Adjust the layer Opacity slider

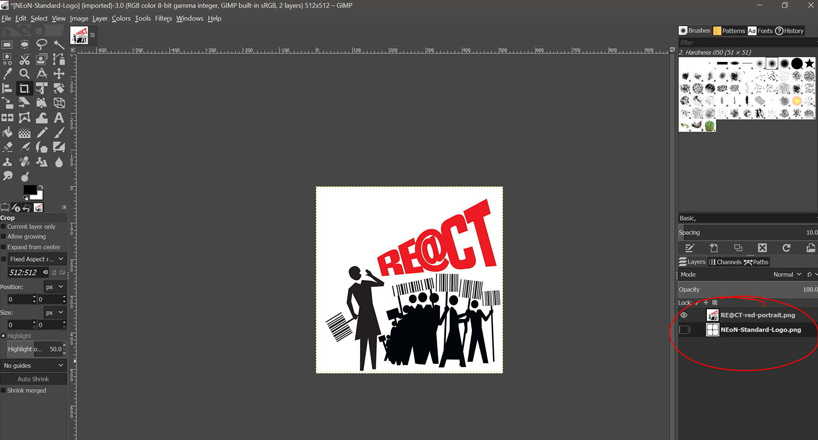tap(748, 290)
